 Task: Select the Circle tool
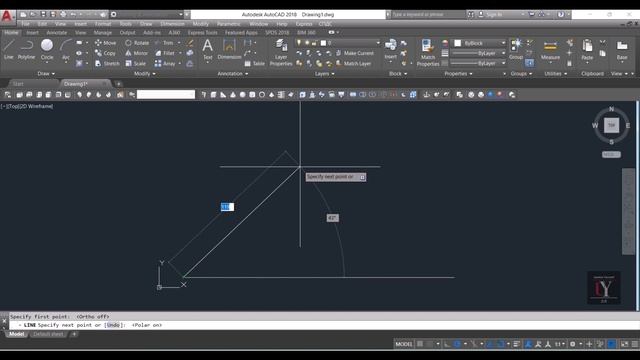[x=47, y=50]
